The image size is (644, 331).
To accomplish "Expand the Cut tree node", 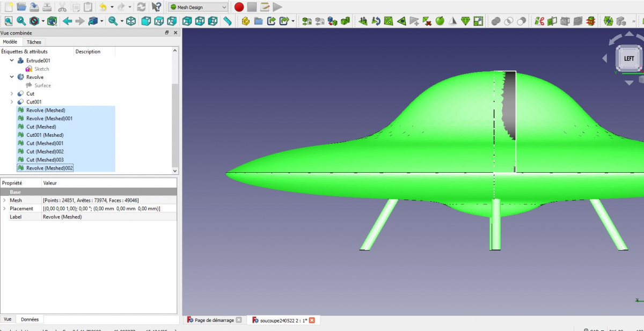I will click(x=12, y=94).
